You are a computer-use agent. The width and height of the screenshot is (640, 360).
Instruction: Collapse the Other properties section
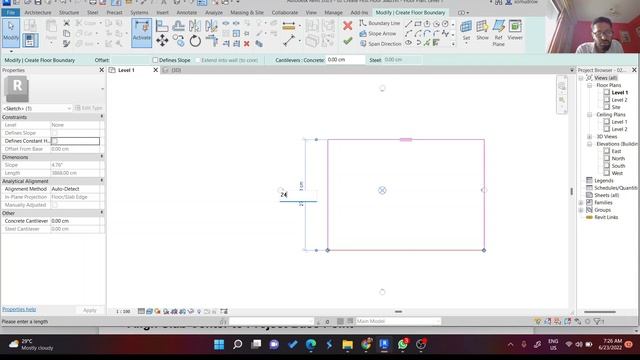[102, 213]
